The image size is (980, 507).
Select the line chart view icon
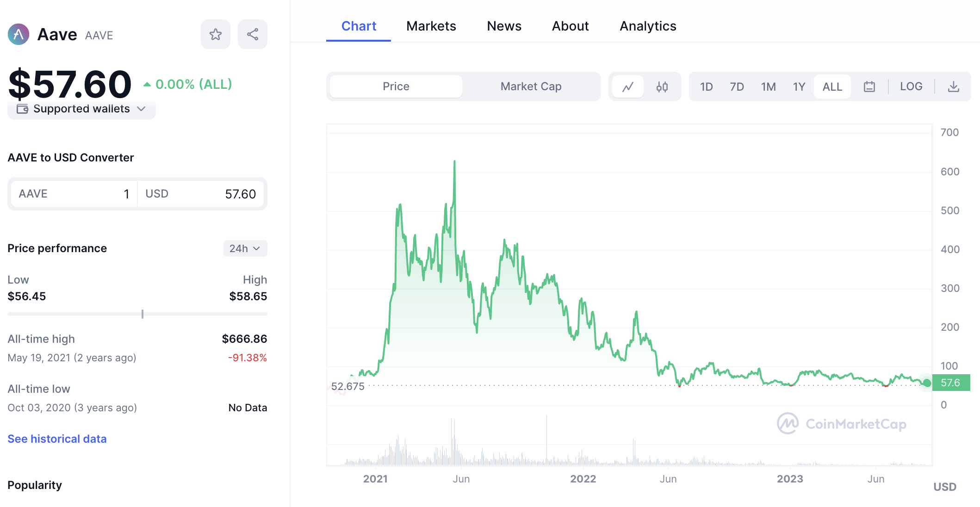coord(628,87)
